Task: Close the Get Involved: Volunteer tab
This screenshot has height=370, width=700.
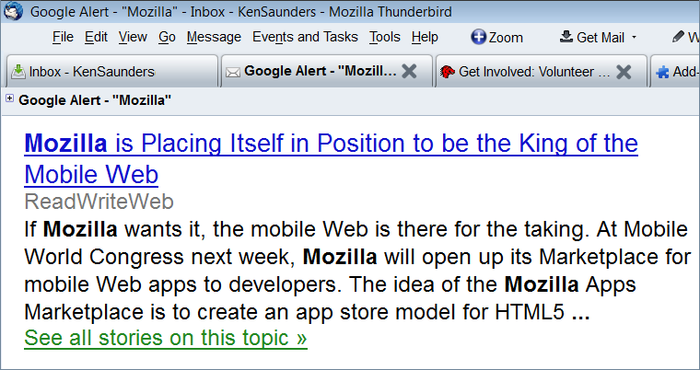Action: (x=623, y=71)
